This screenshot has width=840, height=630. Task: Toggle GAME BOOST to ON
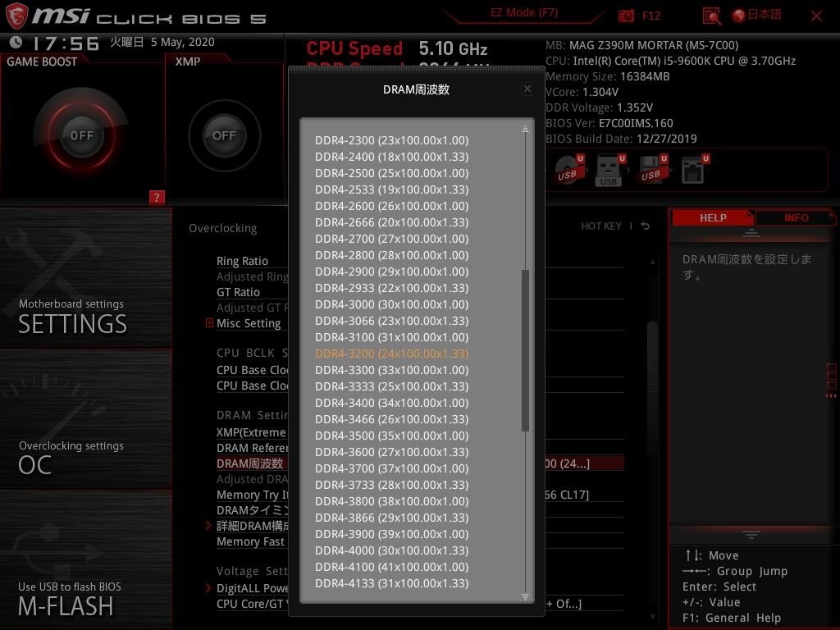pos(80,135)
